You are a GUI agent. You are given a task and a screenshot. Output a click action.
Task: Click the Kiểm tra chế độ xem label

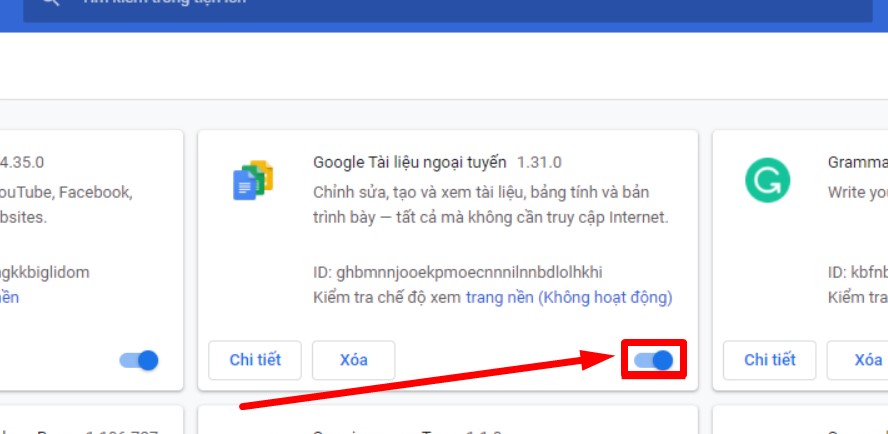point(387,297)
